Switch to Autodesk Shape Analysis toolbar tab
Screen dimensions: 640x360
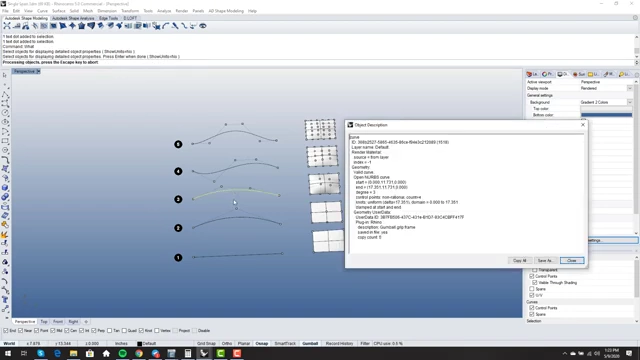point(73,18)
